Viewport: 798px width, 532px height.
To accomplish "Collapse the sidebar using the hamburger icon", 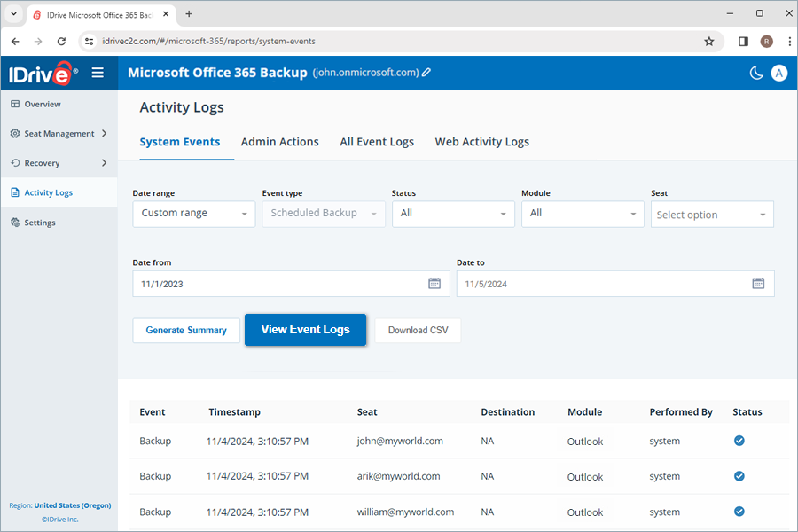I will (98, 73).
